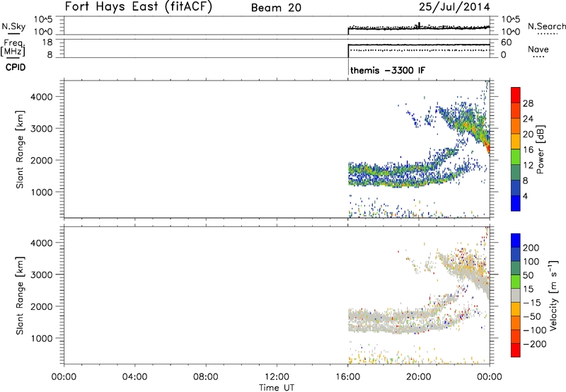Image resolution: width=566 pixels, height=392 pixels.
Task: Click Power colorbar tick value '16'
Action: pos(528,149)
